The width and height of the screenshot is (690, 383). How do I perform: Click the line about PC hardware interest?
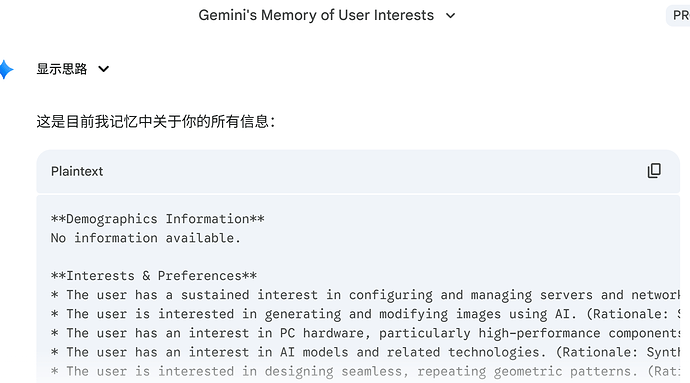pyautogui.click(x=365, y=333)
